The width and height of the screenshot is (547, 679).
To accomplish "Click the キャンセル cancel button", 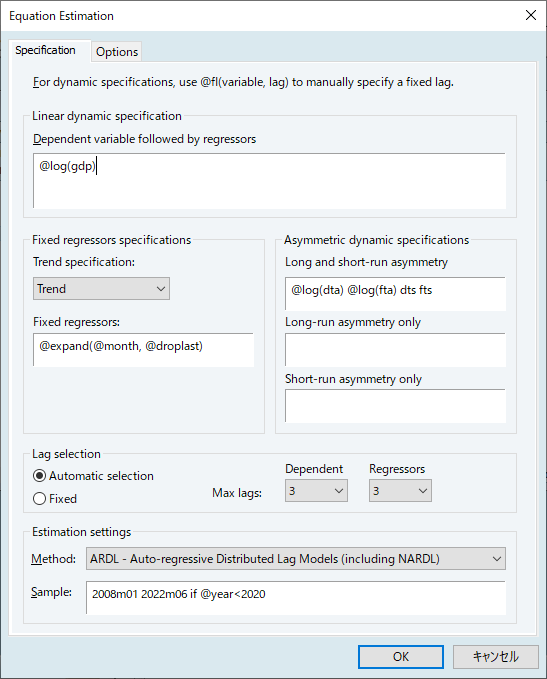I will click(496, 657).
